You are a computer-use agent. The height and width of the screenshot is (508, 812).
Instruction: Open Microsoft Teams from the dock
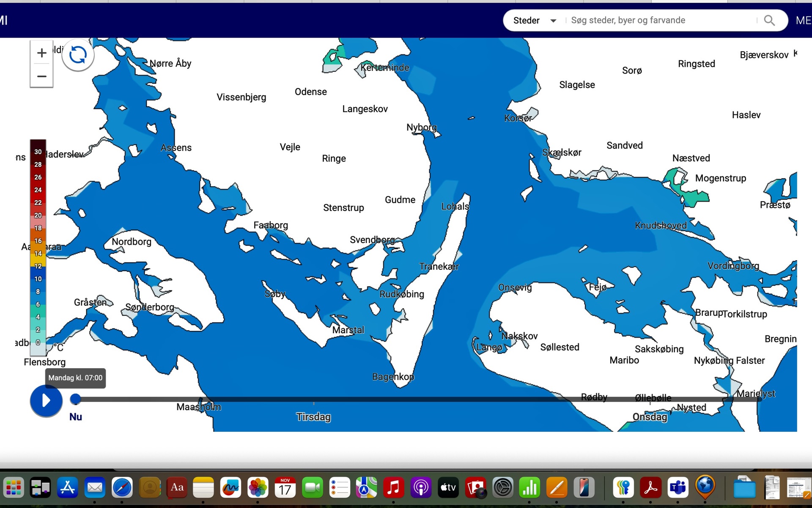pos(678,488)
